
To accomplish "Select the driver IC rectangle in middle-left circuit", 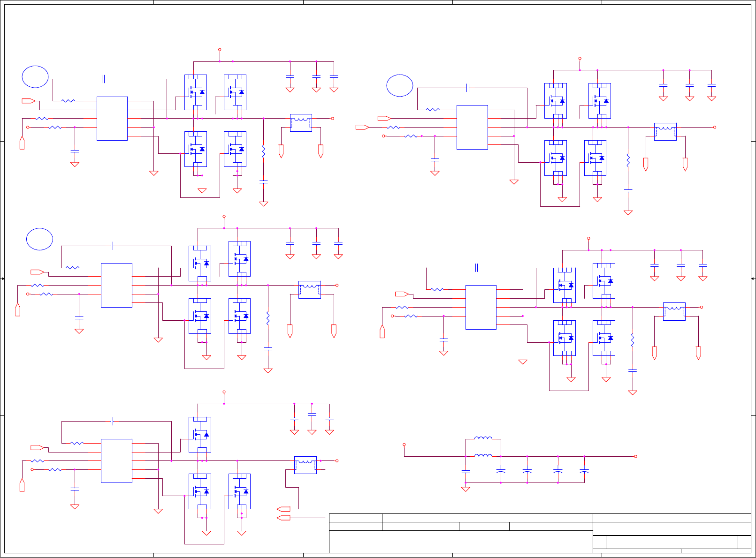I will [116, 285].
